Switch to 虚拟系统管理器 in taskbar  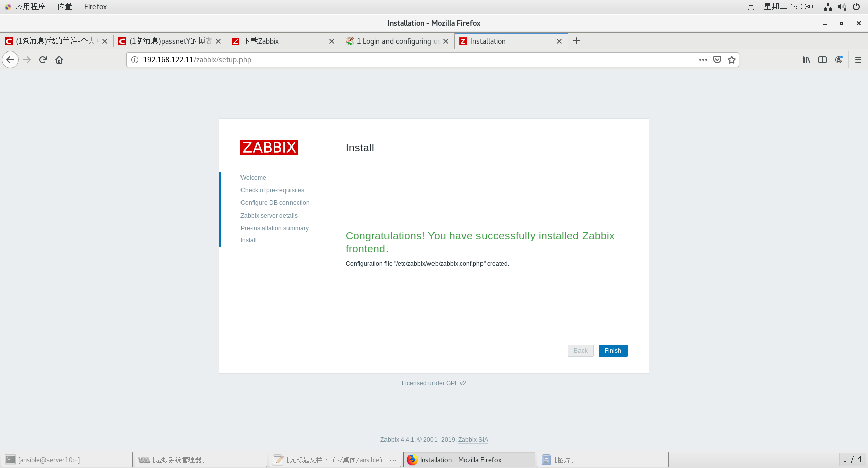coord(201,460)
